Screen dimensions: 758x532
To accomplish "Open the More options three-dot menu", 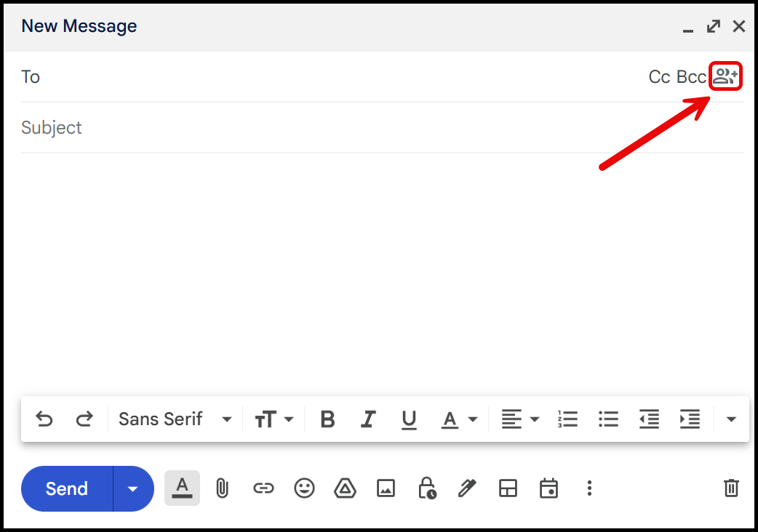I will point(589,488).
